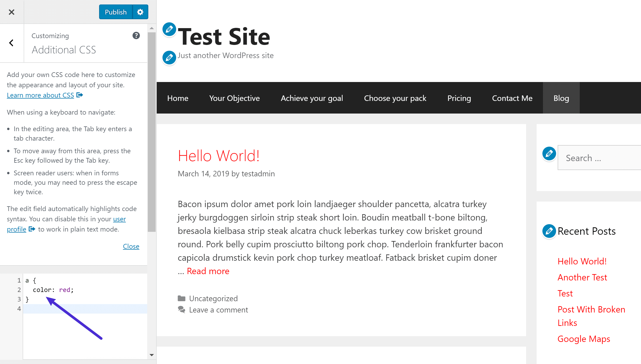641x364 pixels.
Task: Click the Close link below keyboard navigation tips
Action: pos(131,246)
